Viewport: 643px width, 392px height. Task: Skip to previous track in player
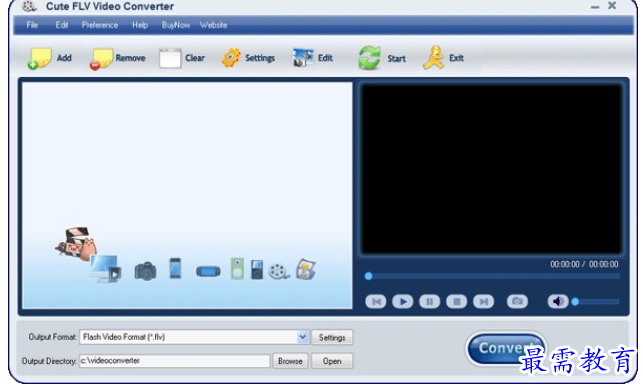tap(376, 302)
